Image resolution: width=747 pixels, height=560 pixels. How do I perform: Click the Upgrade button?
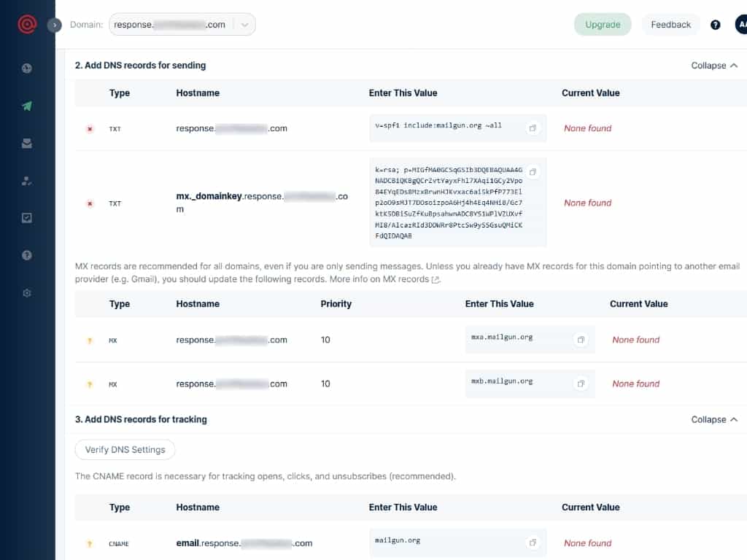point(603,25)
